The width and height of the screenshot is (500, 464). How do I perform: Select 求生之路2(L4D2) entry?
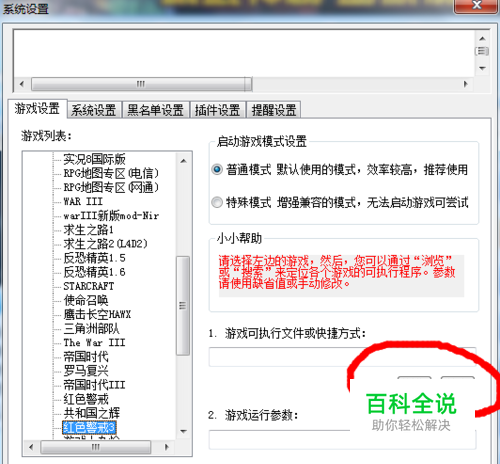point(105,244)
